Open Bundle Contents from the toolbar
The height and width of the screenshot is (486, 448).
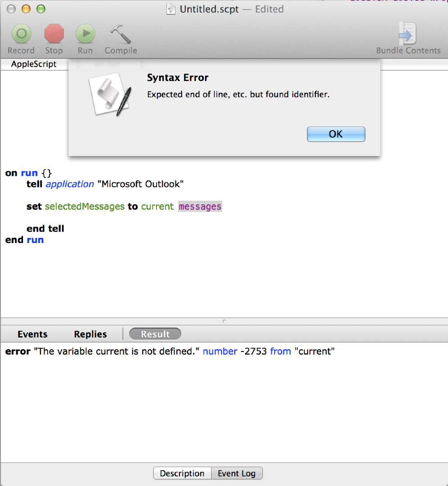[408, 33]
